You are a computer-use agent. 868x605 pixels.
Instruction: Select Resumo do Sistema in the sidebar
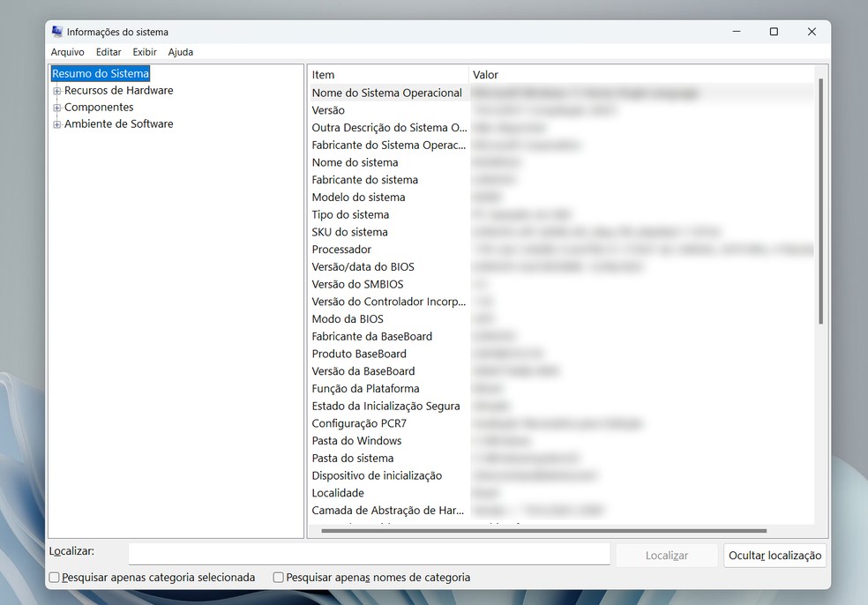[100, 74]
